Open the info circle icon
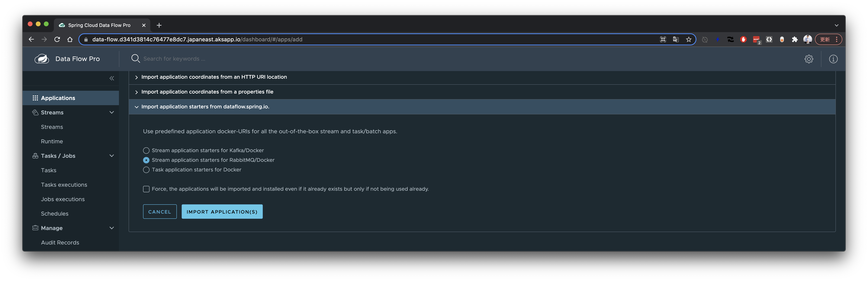 (x=833, y=59)
